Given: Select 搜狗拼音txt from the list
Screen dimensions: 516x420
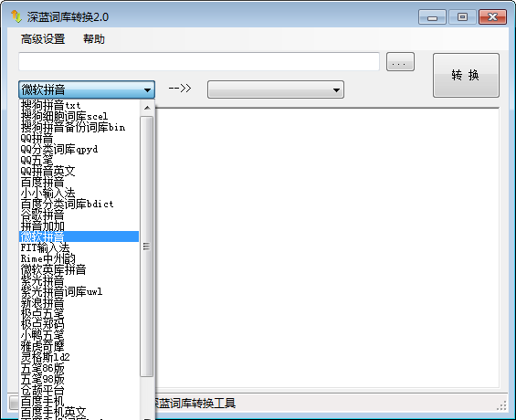Looking at the screenshot, I should [x=79, y=105].
